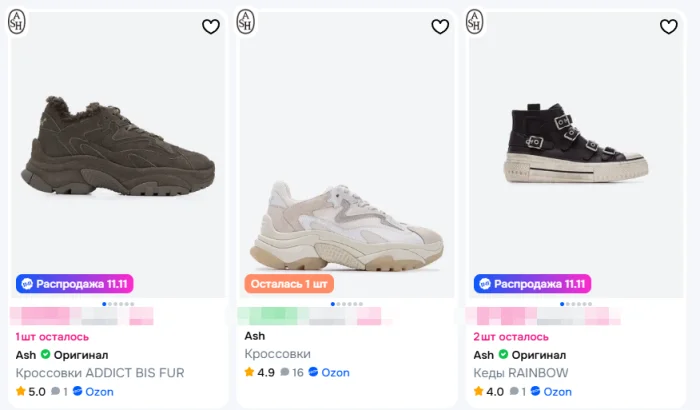Click Распродажа 11.11 badge on first card
This screenshot has width=700, height=410.
75,284
